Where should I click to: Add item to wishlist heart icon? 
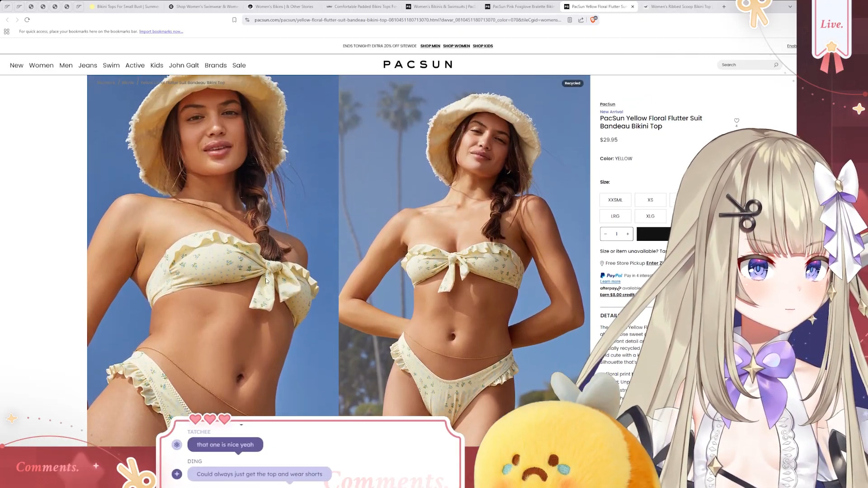(x=736, y=121)
